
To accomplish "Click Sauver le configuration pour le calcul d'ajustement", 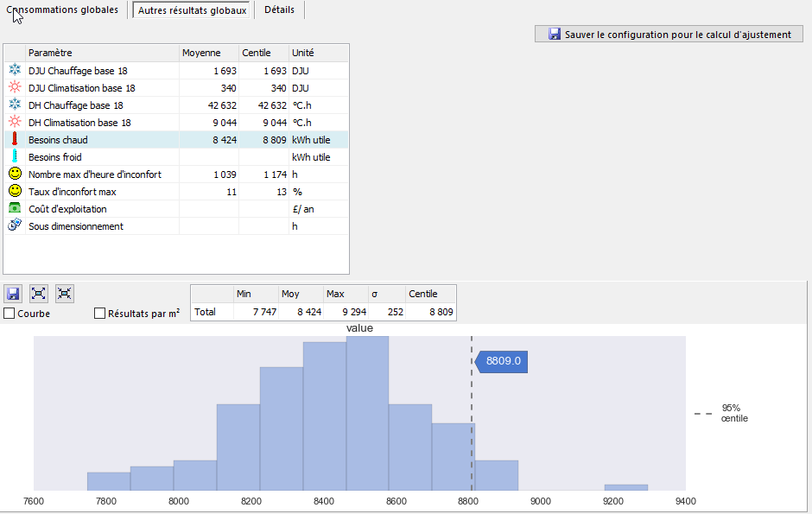I will [x=669, y=35].
